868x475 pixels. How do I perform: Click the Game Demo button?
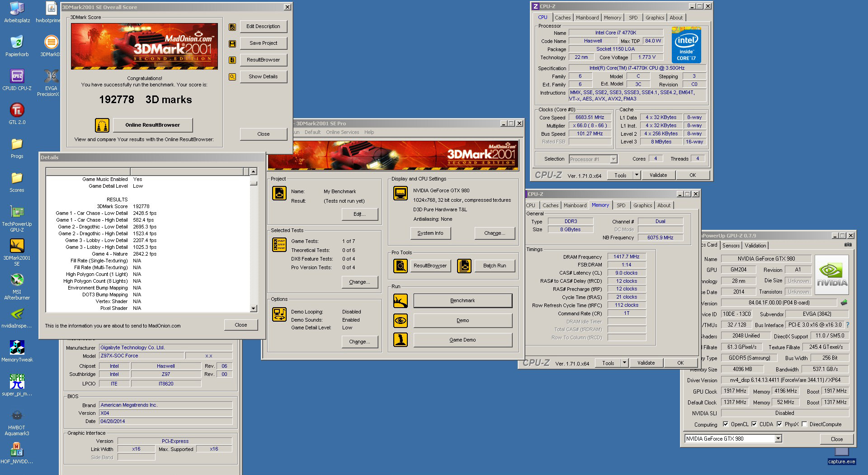pyautogui.click(x=463, y=340)
